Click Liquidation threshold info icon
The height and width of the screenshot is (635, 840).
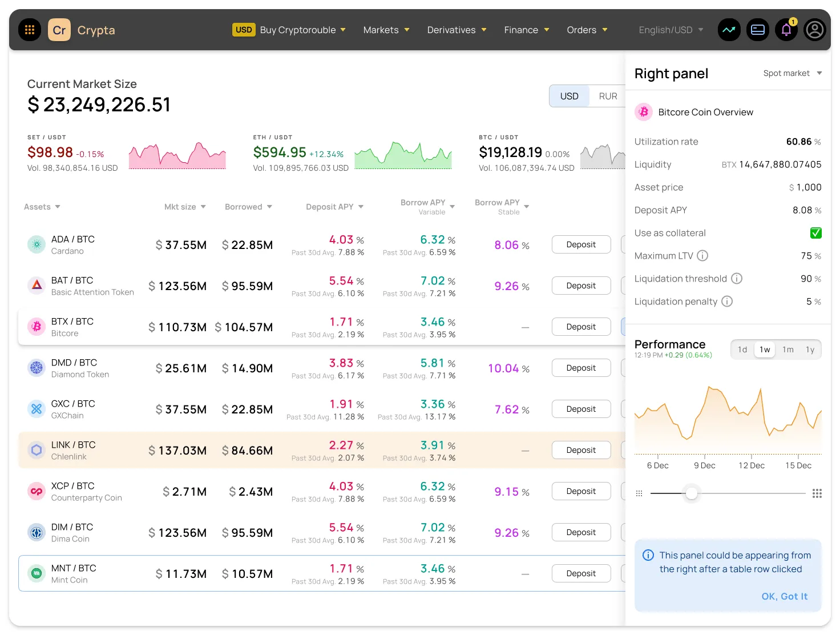pyautogui.click(x=737, y=279)
